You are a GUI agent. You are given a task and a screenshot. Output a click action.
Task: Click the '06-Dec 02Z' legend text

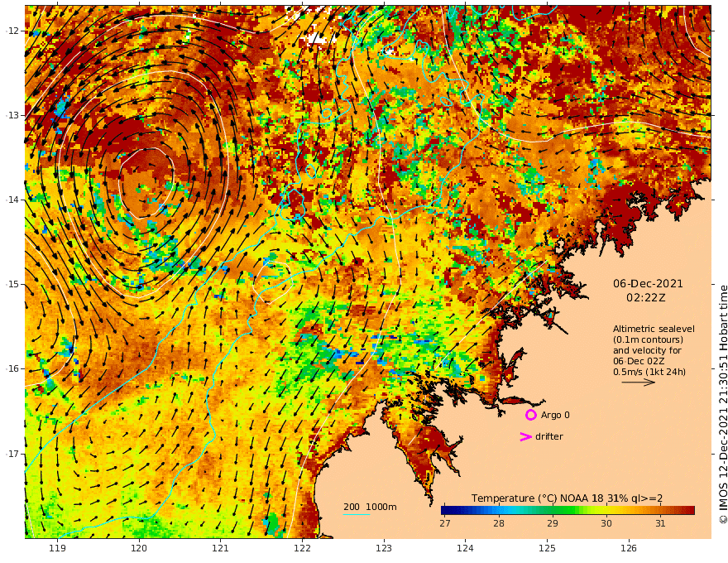coord(639,361)
